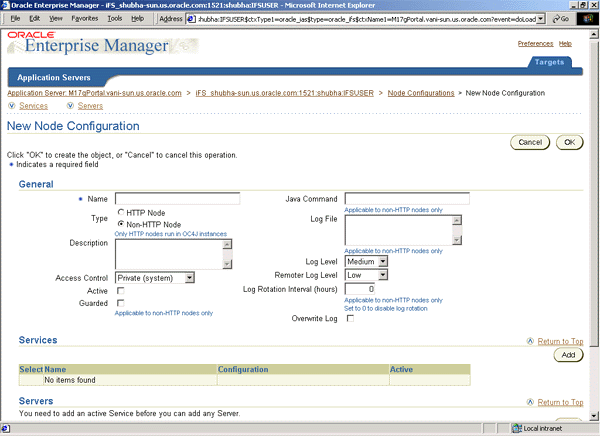Click the Name input field

pyautogui.click(x=178, y=198)
